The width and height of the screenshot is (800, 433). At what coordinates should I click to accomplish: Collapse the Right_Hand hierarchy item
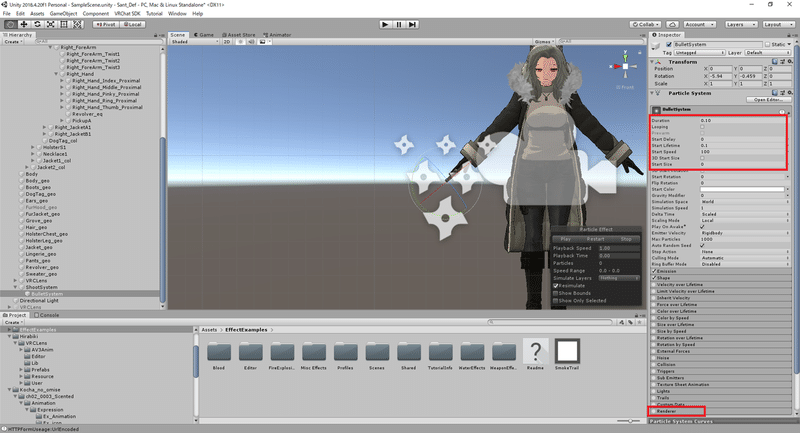pyautogui.click(x=56, y=74)
